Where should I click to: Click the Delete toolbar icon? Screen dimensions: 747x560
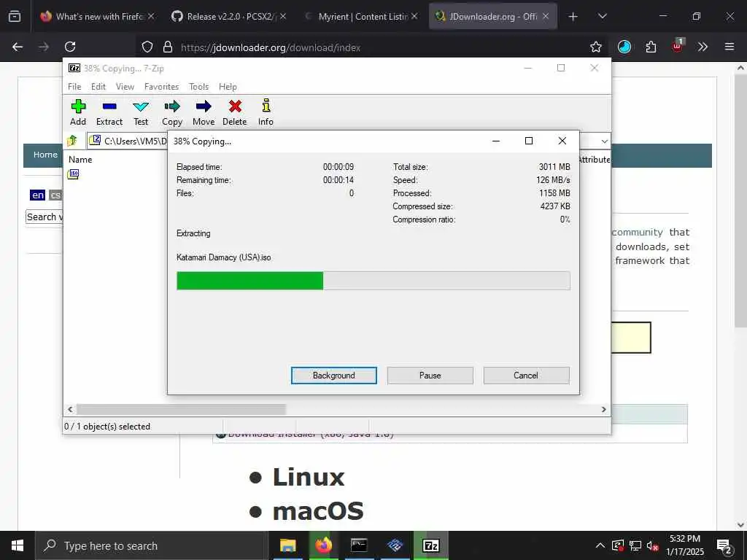[x=235, y=112]
